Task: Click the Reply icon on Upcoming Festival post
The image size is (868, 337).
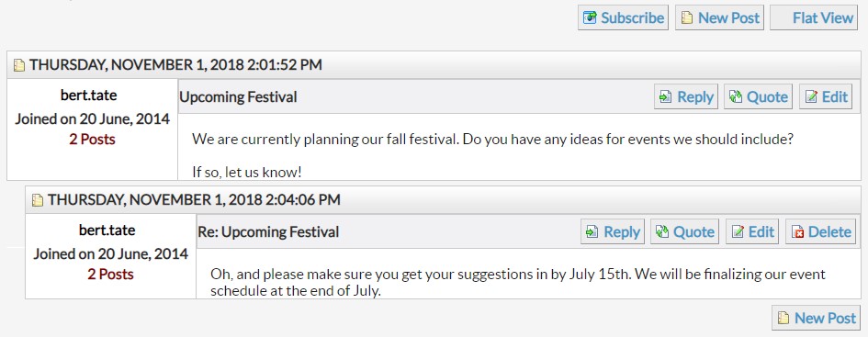Action: tap(665, 97)
